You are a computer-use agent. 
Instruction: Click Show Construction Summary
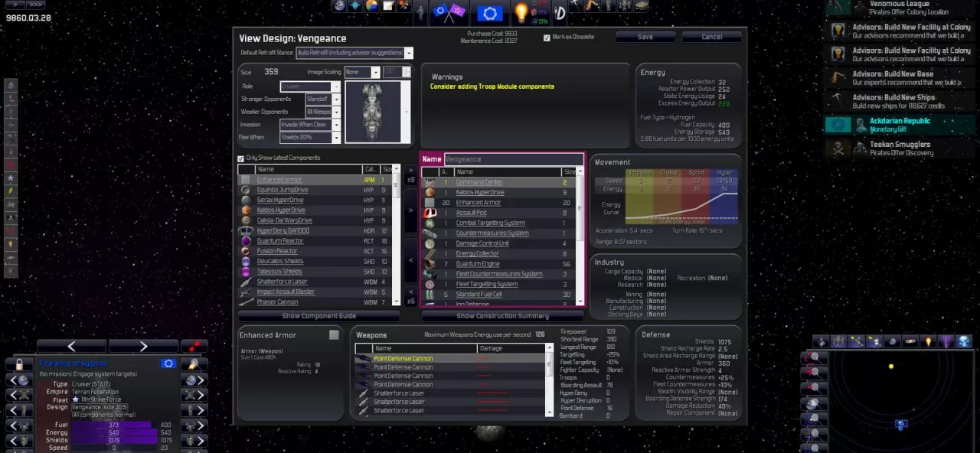[x=502, y=316]
